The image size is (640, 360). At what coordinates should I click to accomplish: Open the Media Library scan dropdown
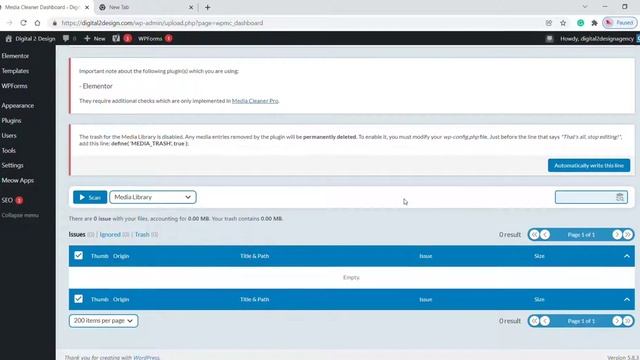click(153, 197)
